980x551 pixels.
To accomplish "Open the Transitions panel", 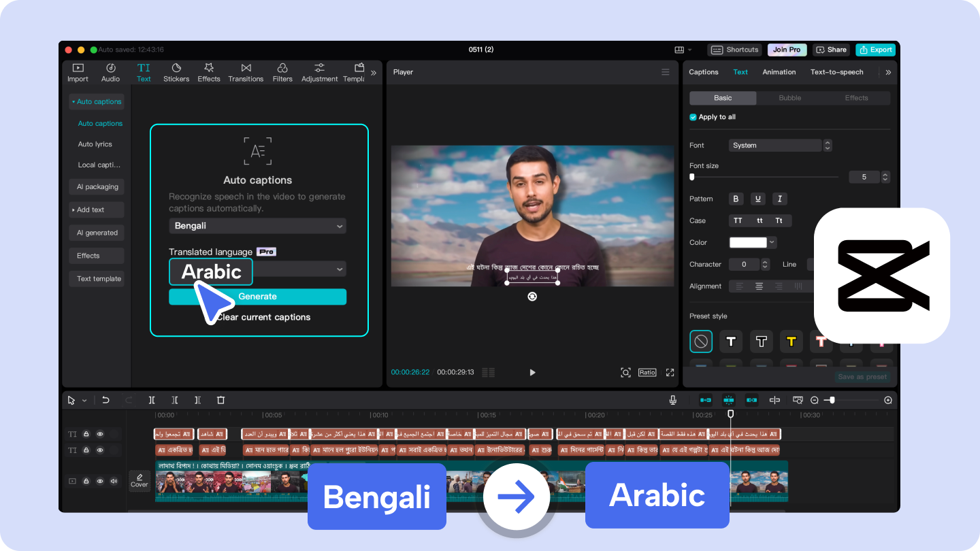I will tap(246, 72).
